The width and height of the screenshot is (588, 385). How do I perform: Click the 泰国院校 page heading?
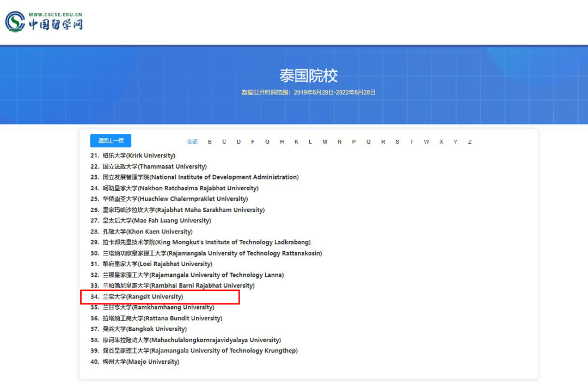click(x=308, y=76)
